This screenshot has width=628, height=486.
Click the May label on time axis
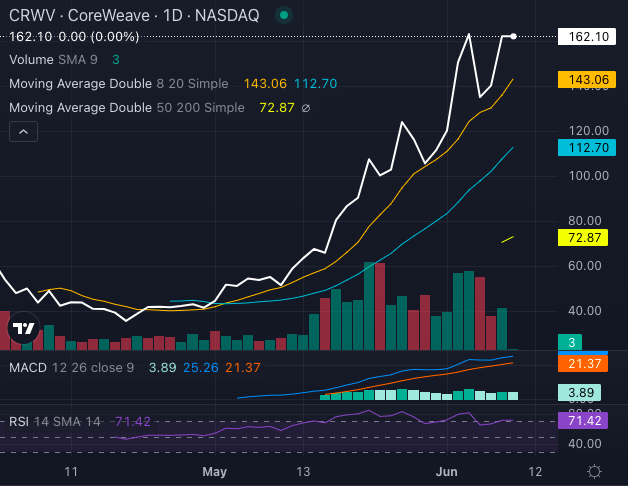coord(215,472)
